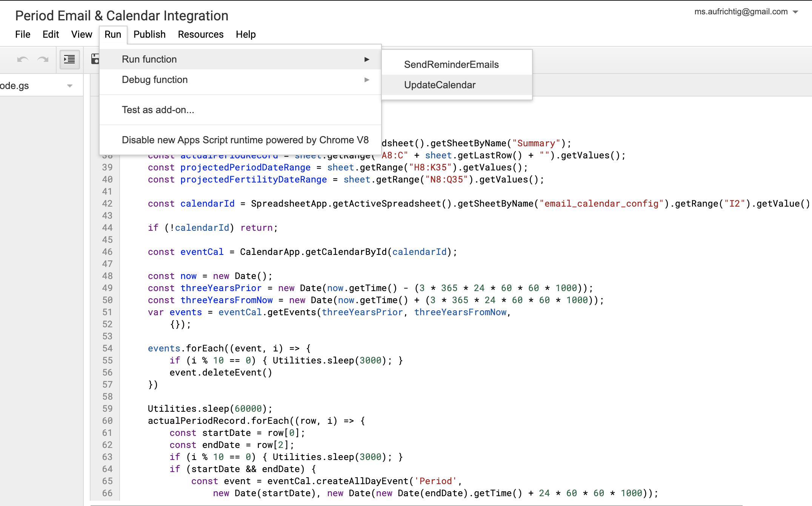Viewport: 812px width, 506px height.
Task: Click the save disk icon
Action: pyautogui.click(x=95, y=59)
